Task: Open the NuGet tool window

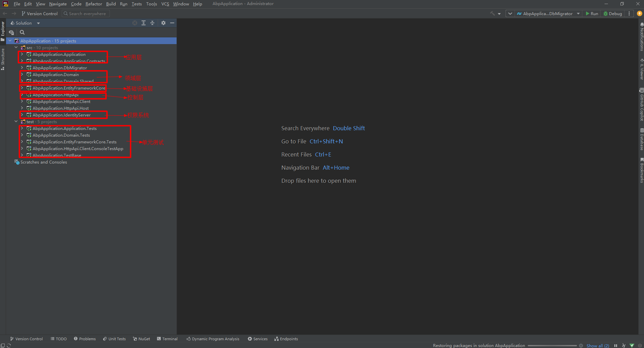Action: click(142, 339)
